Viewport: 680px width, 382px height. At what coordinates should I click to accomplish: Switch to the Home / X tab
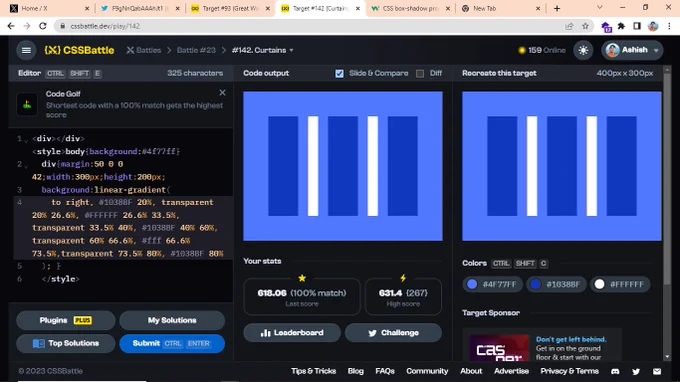pyautogui.click(x=48, y=8)
